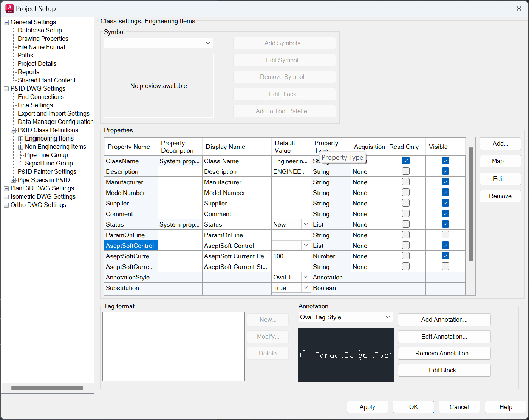Select Drawing Properties tree item

coord(43,39)
